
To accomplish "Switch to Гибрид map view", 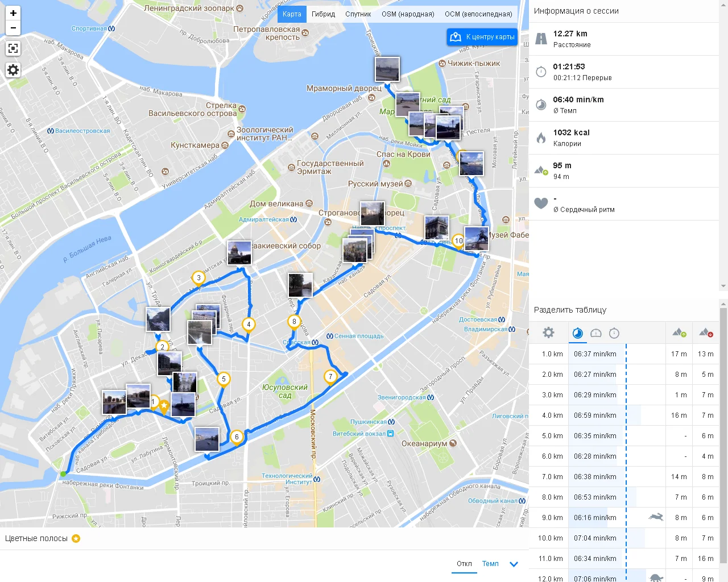I will click(x=323, y=14).
